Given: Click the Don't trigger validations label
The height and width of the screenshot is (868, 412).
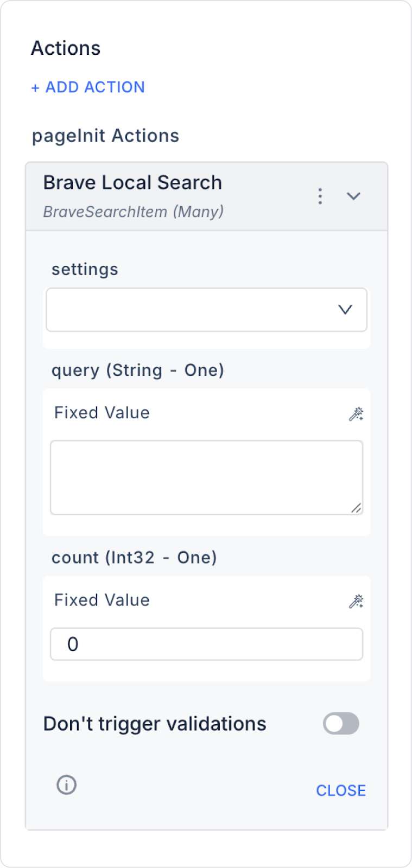Looking at the screenshot, I should 155,724.
